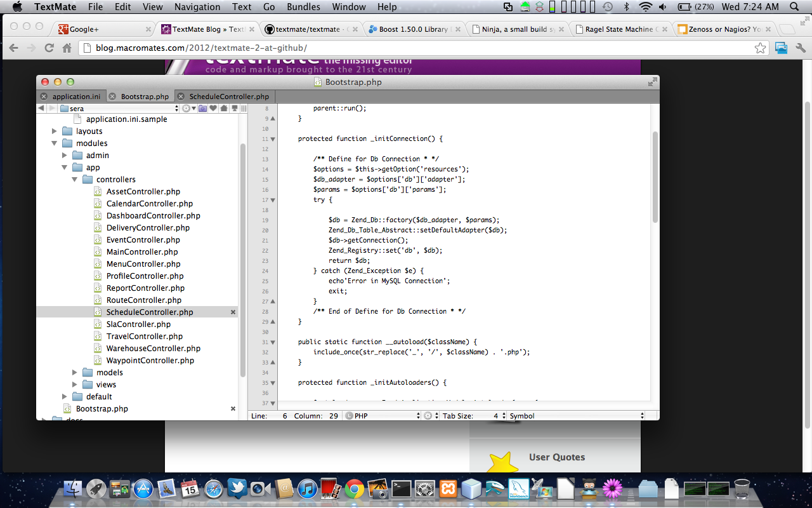Open Symbol dropdown in status bar
The image size is (812, 508).
coord(576,416)
